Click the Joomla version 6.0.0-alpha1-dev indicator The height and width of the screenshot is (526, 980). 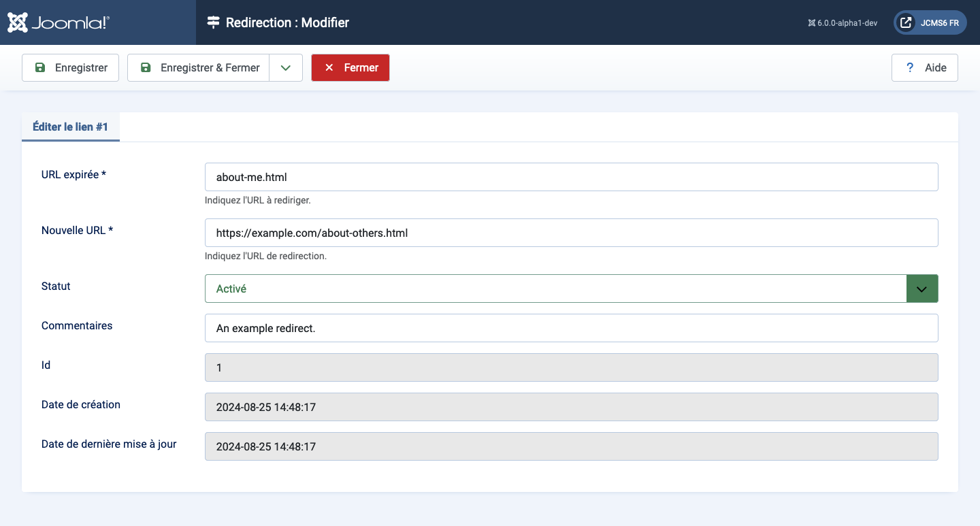click(x=843, y=22)
